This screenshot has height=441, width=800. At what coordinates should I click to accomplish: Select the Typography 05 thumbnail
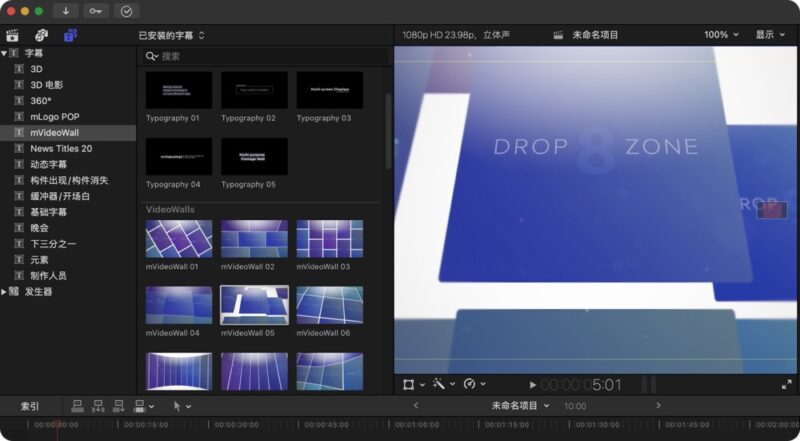click(254, 156)
